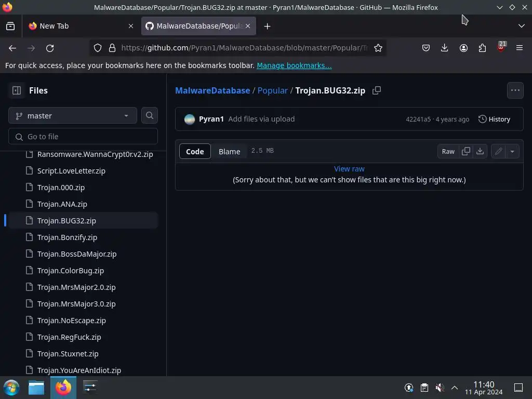This screenshot has height=399, width=532.
Task: Download the raw file icon
Action: 480,151
